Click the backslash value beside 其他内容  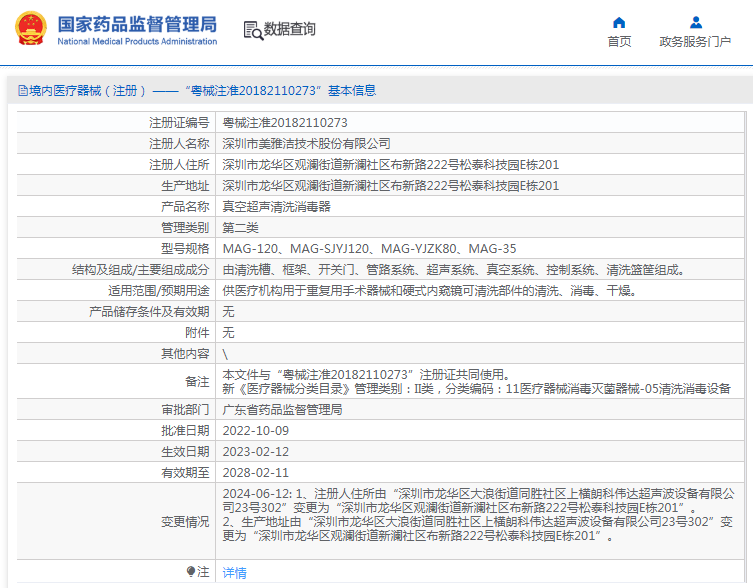tap(225, 354)
